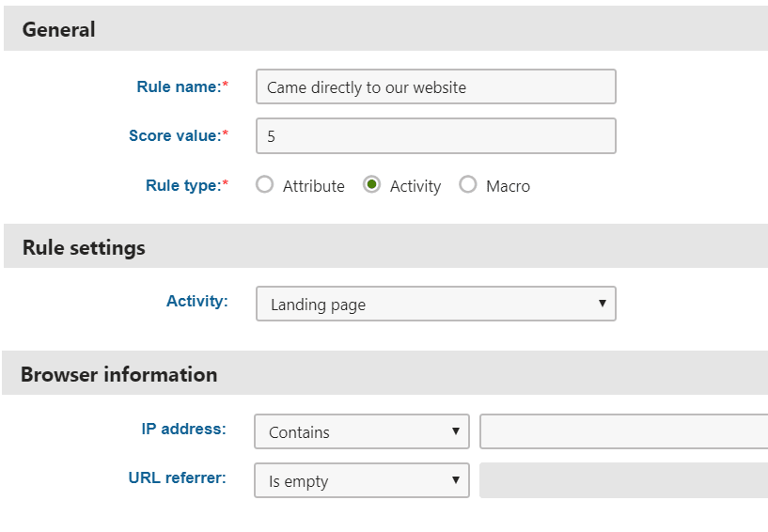
Task: Click the IP address field label
Action: tap(183, 430)
